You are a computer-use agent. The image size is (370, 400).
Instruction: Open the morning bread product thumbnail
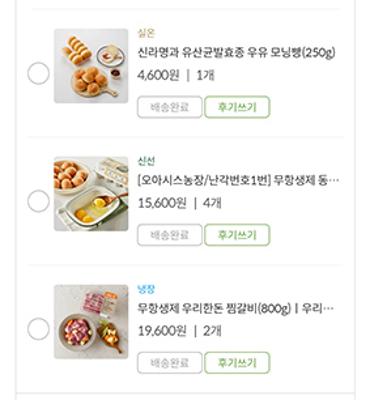pos(91,66)
